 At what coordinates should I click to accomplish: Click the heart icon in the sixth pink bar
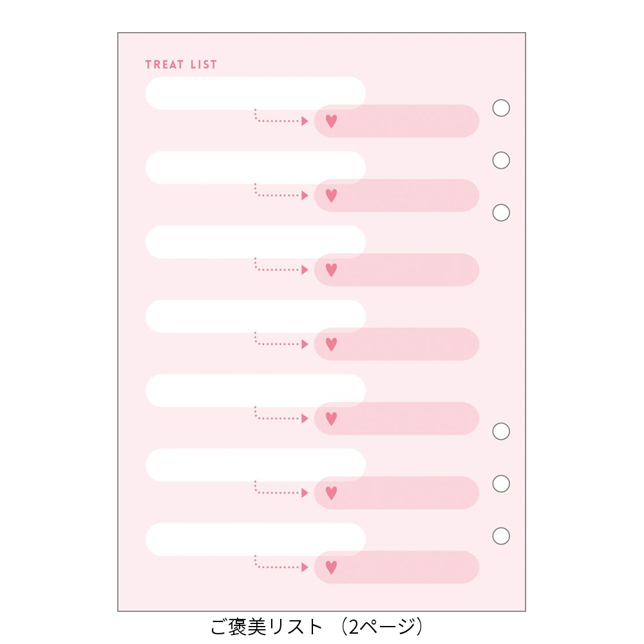(x=331, y=493)
